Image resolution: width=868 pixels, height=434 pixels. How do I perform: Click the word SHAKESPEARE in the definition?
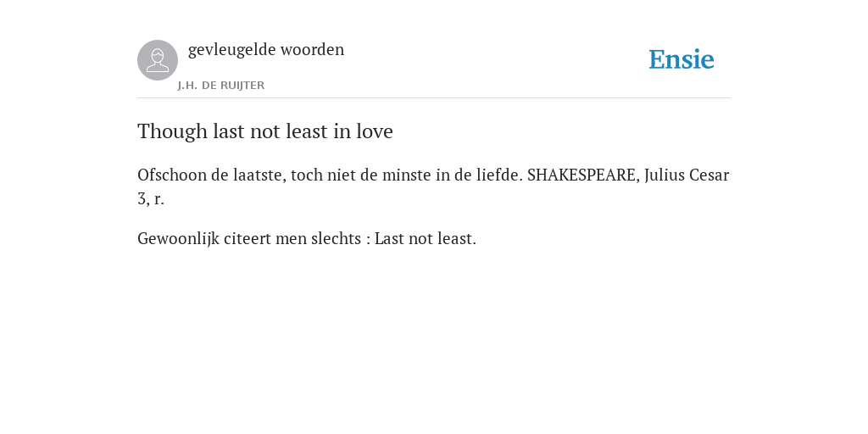pyautogui.click(x=583, y=175)
